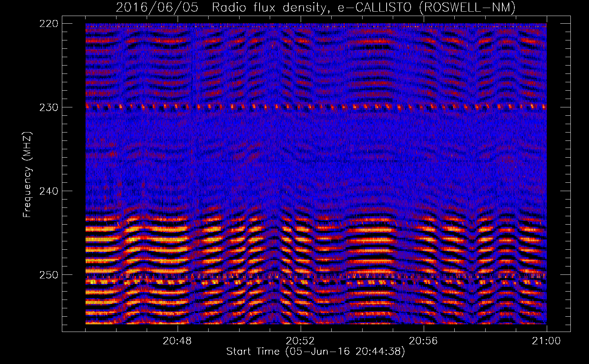Click the 'Start Time (05-Jun-16 20:44:38)' axis label
Screen dimensions: 589x364
click(316, 352)
